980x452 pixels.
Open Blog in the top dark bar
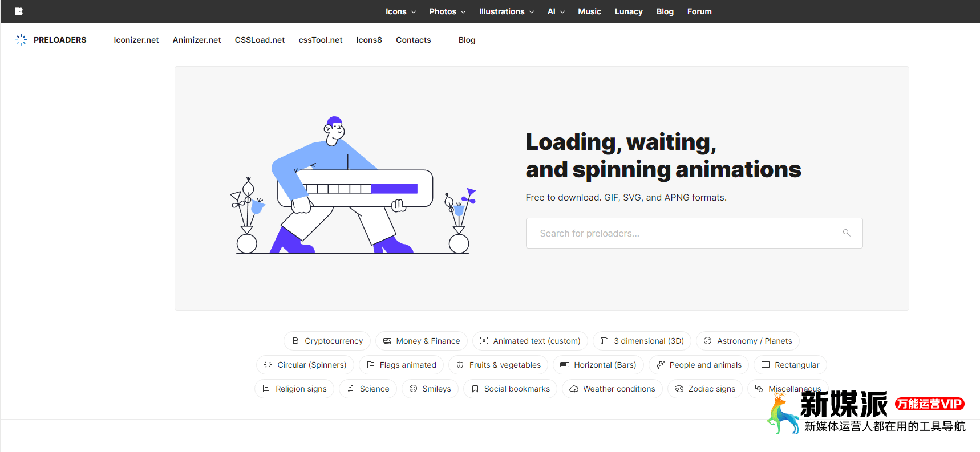(x=665, y=11)
